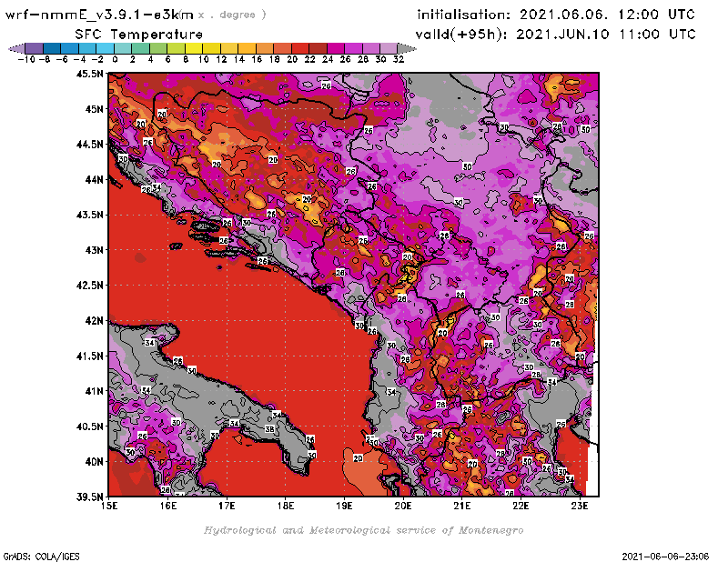The height and width of the screenshot is (562, 728).
Task: Select the red legend swatch between 20 and 22
Action: click(x=300, y=49)
